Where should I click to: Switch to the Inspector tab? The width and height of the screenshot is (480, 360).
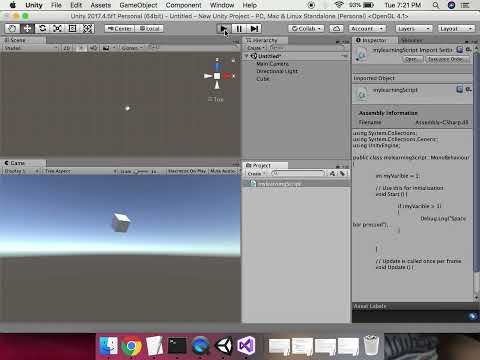click(375, 40)
